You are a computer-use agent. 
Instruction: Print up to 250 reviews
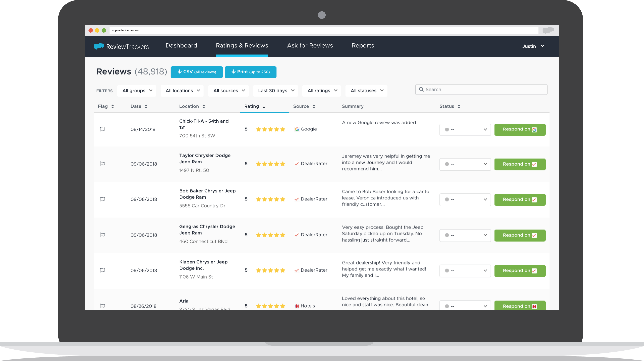(251, 72)
